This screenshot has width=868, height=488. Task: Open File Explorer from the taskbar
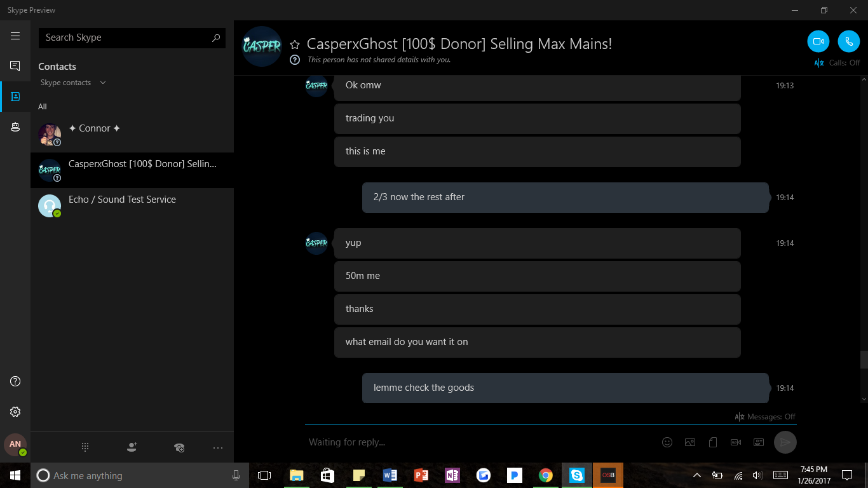(x=296, y=475)
